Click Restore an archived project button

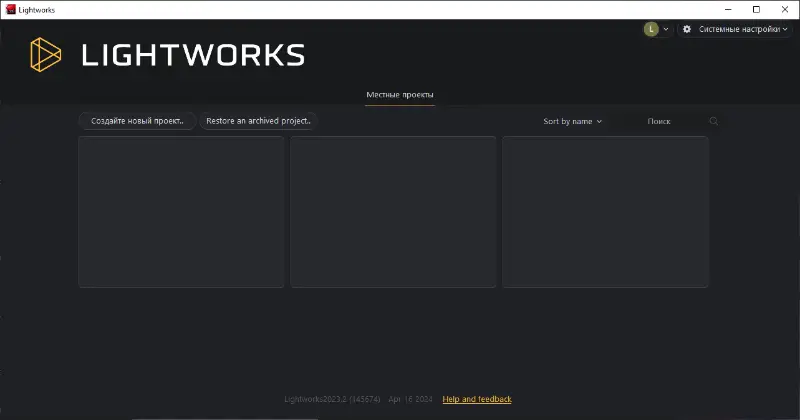tap(258, 121)
